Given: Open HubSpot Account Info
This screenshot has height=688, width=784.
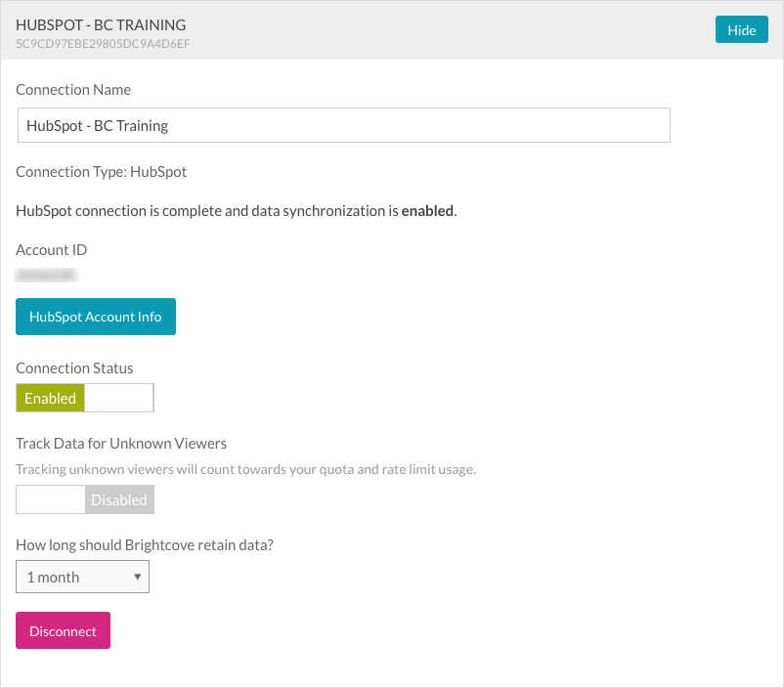Looking at the screenshot, I should pos(96,317).
